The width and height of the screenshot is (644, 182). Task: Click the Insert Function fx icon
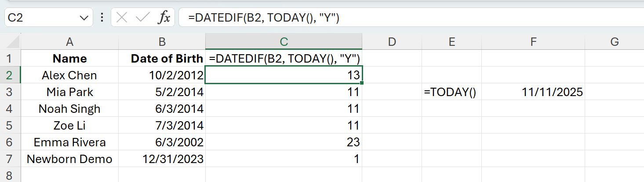(164, 18)
